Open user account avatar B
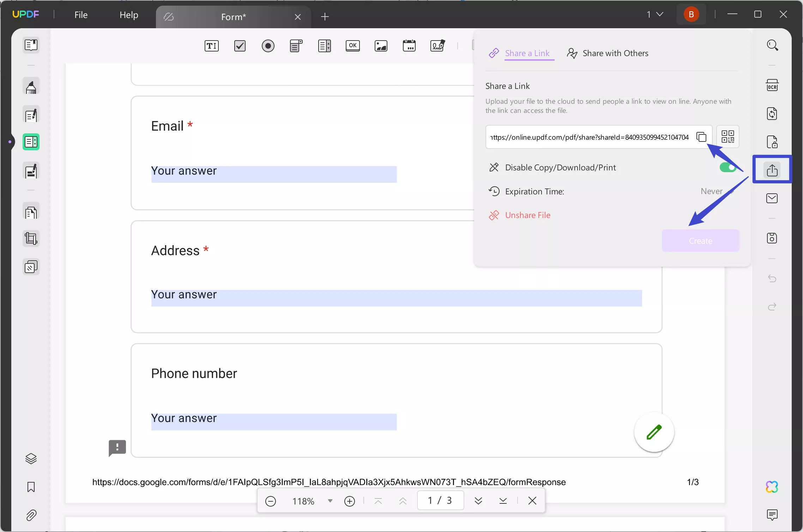Screen dimensions: 803x532 pos(691,14)
